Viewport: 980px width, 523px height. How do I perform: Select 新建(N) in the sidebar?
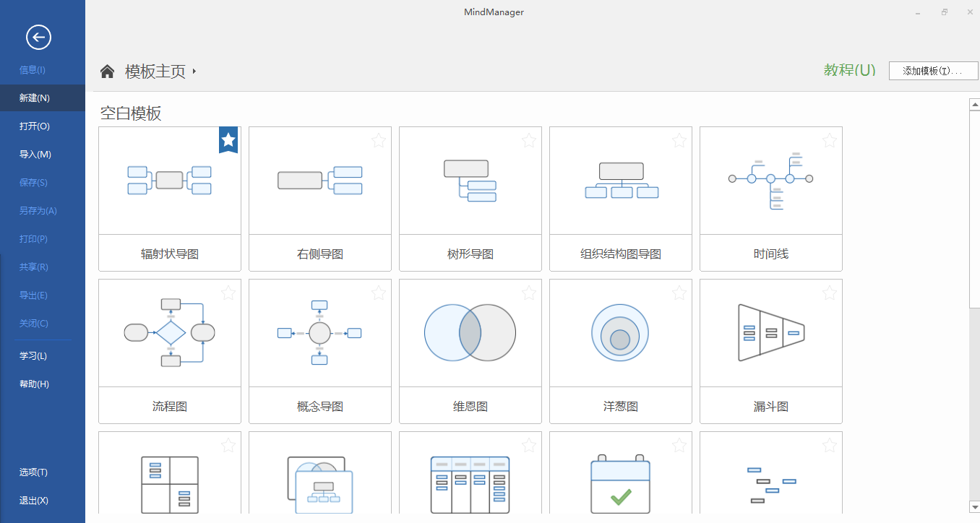tap(43, 98)
